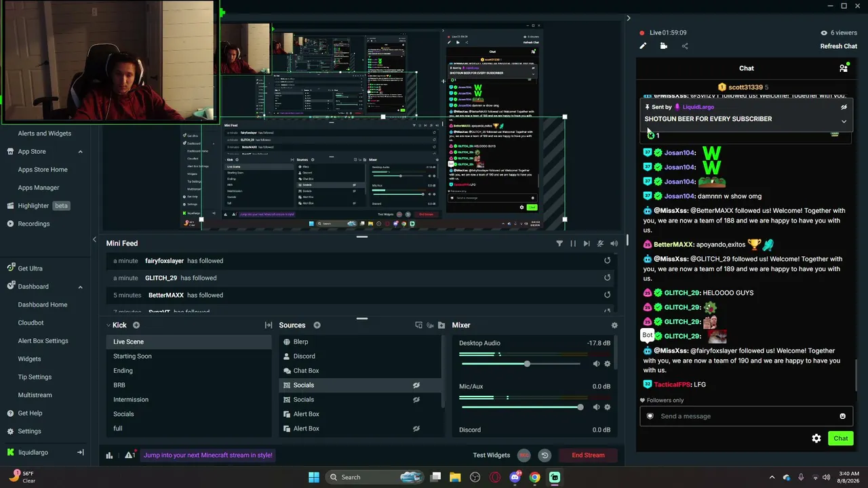Viewport: 868px width, 488px height.
Task: Open the notifications warning icon
Action: (130, 455)
